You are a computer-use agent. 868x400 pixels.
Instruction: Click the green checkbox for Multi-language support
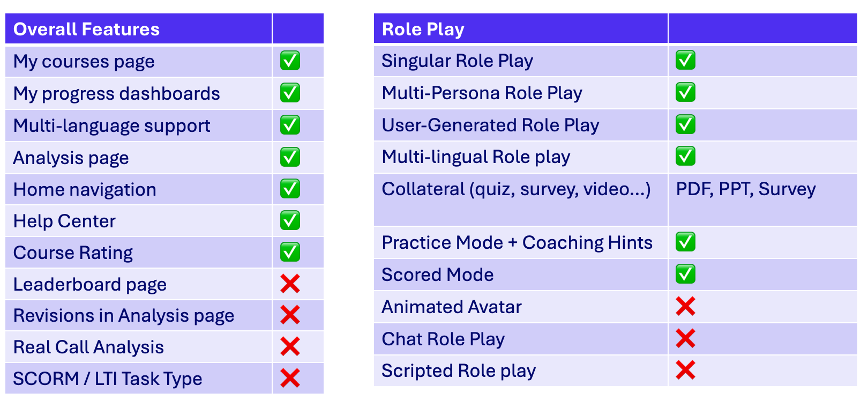pyautogui.click(x=290, y=125)
